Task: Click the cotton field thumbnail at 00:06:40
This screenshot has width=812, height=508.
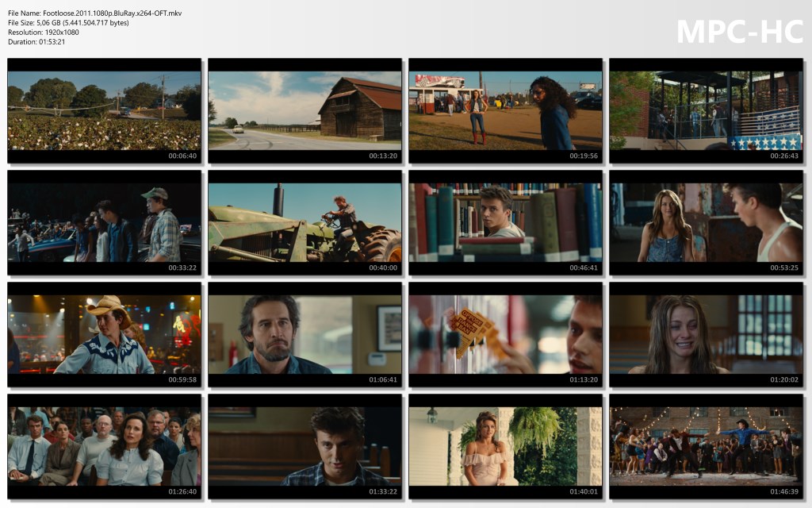Action: [x=104, y=110]
